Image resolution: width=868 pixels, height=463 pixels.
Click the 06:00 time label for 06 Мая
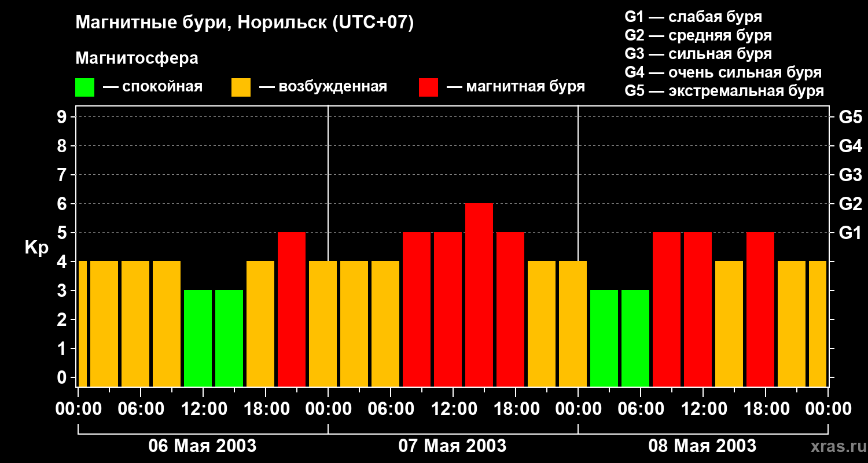pos(141,409)
